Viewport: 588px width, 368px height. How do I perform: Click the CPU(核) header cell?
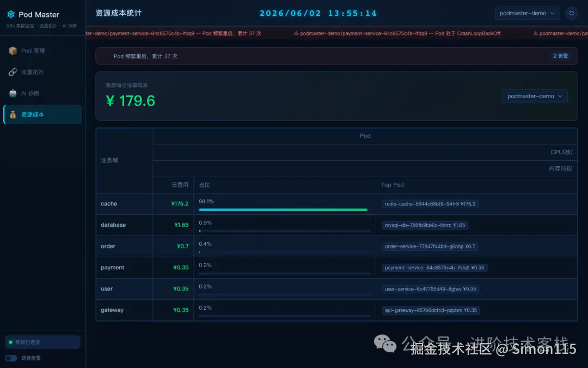365,152
